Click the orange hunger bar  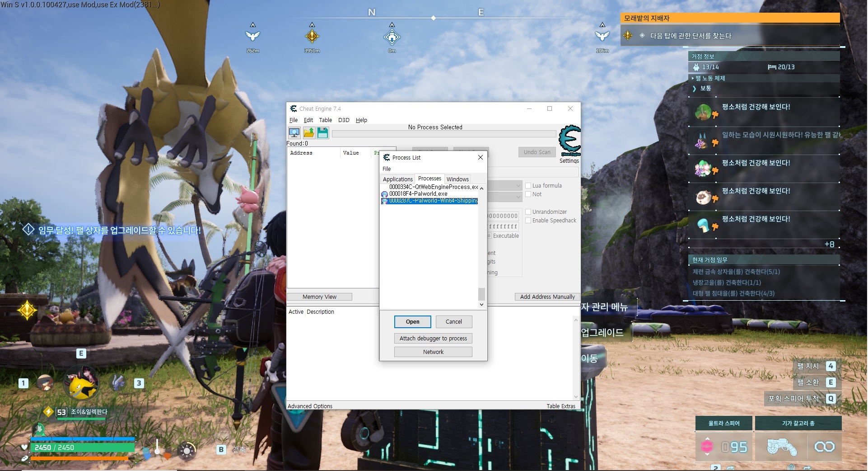coord(80,458)
